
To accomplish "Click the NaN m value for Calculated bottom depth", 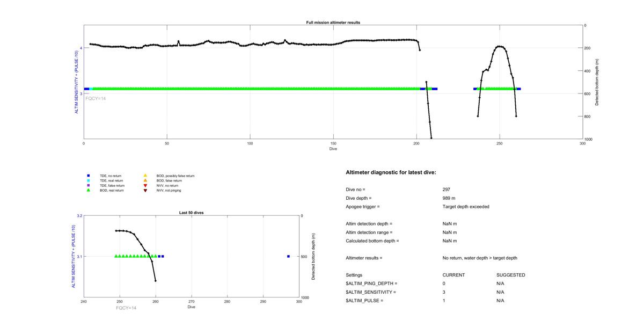I will [450, 241].
